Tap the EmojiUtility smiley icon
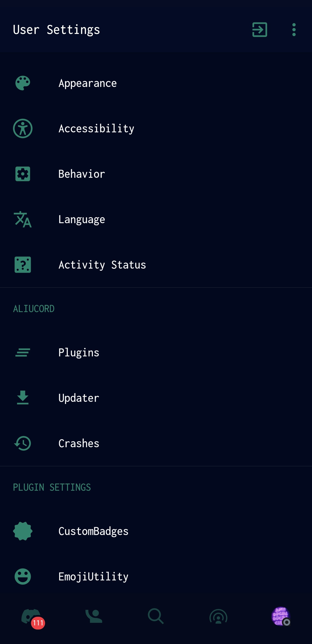The height and width of the screenshot is (644, 312). [x=23, y=577]
